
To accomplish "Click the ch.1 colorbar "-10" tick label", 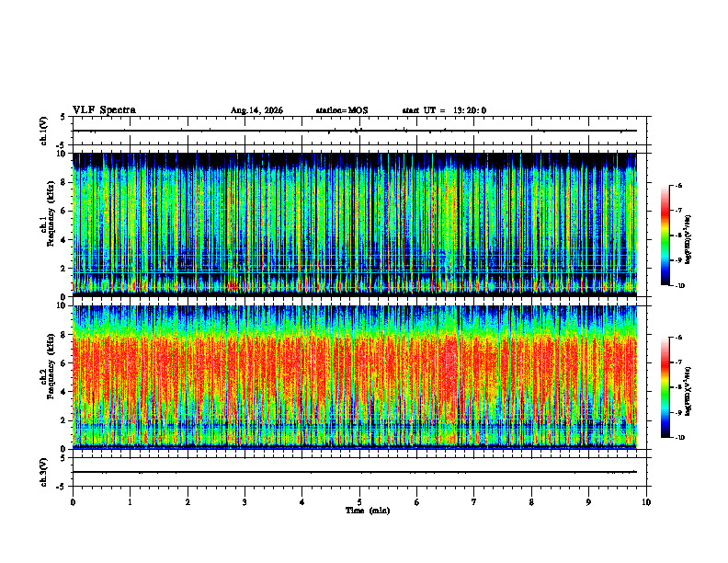I will pos(680,286).
